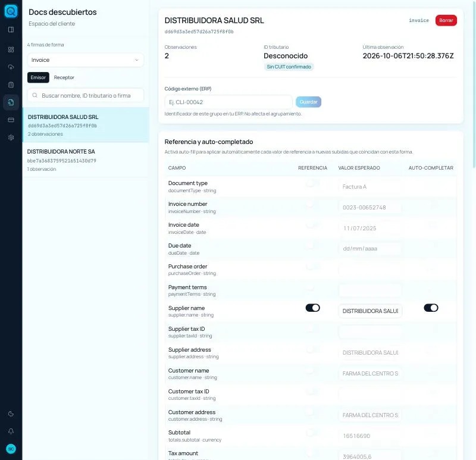Click the AUTO-COMPLETAR column header
Screen dimensions: 476x460
point(431,168)
